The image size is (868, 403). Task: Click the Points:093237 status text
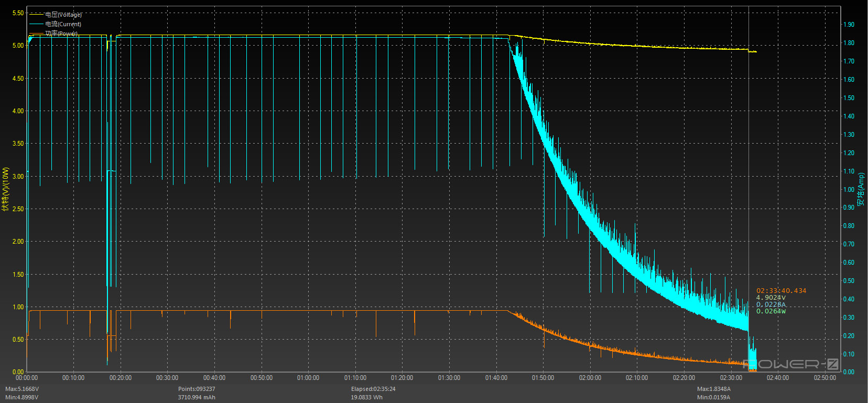[x=197, y=389]
